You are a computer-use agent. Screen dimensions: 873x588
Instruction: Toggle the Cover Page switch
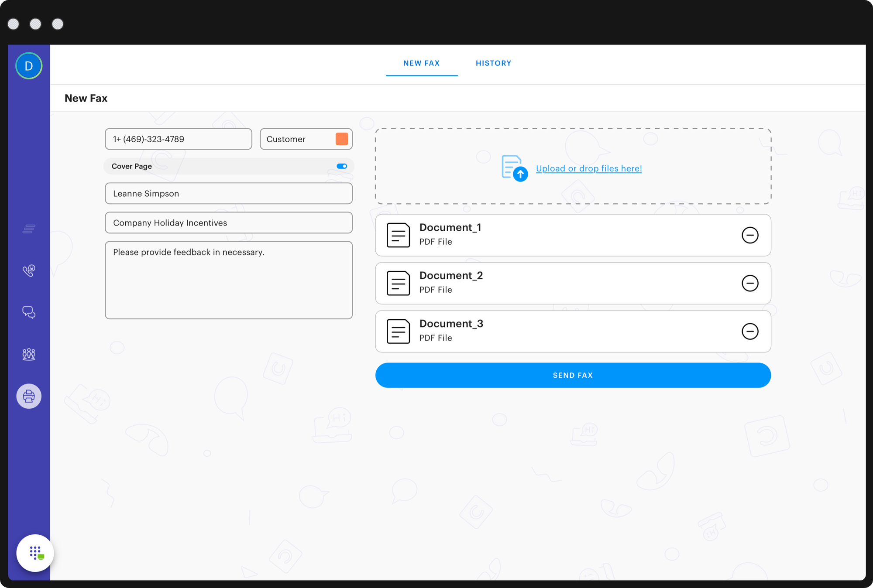(342, 166)
